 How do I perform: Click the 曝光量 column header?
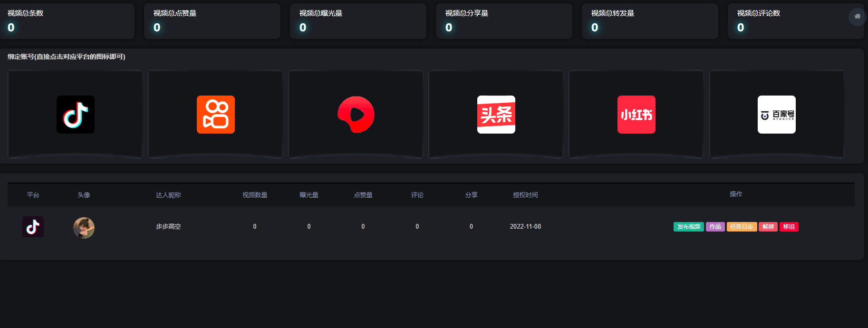[x=309, y=195]
